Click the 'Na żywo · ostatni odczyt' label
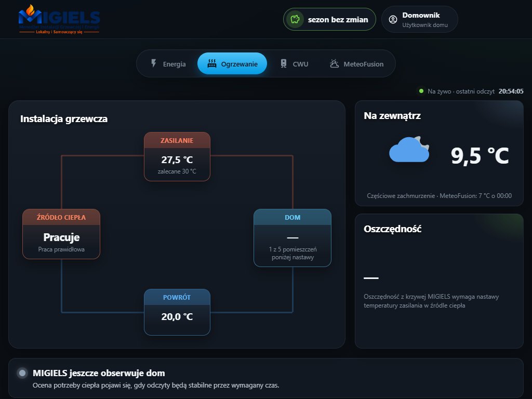 coord(461,91)
